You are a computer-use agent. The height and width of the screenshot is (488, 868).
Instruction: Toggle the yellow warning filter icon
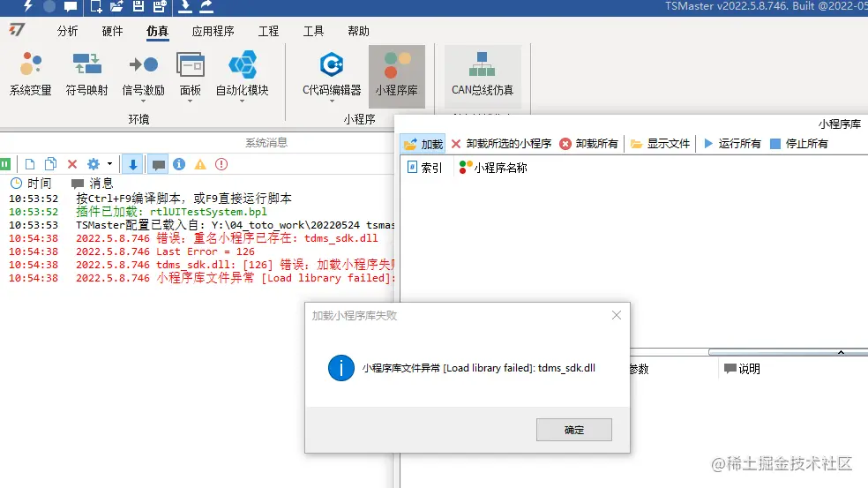200,164
